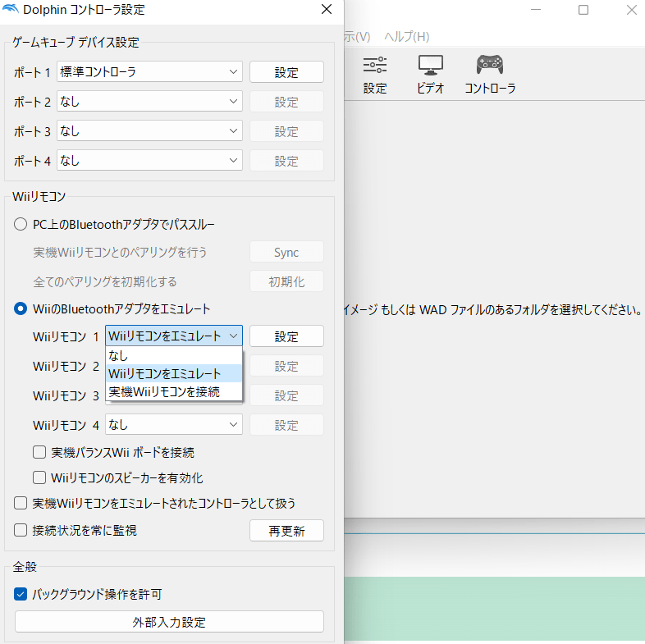This screenshot has width=645, height=644.
Task: Open the partially visible 表示(V) menu
Action: pos(357,37)
